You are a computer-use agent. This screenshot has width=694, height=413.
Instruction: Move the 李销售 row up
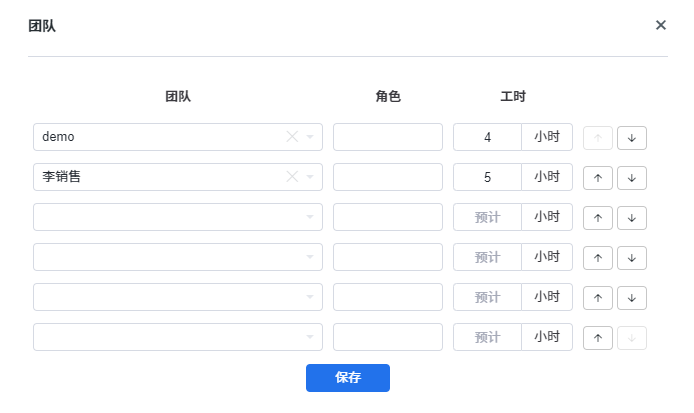pyautogui.click(x=598, y=178)
